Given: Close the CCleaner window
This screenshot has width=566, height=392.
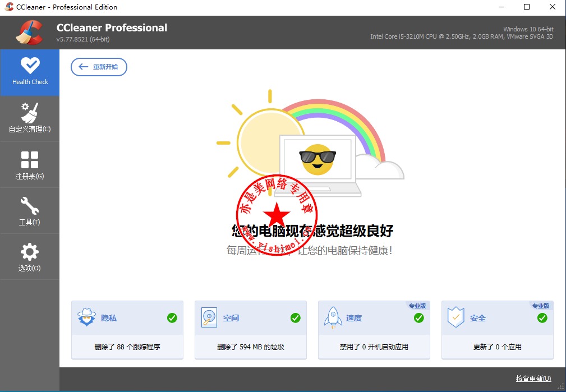Looking at the screenshot, I should point(553,7).
